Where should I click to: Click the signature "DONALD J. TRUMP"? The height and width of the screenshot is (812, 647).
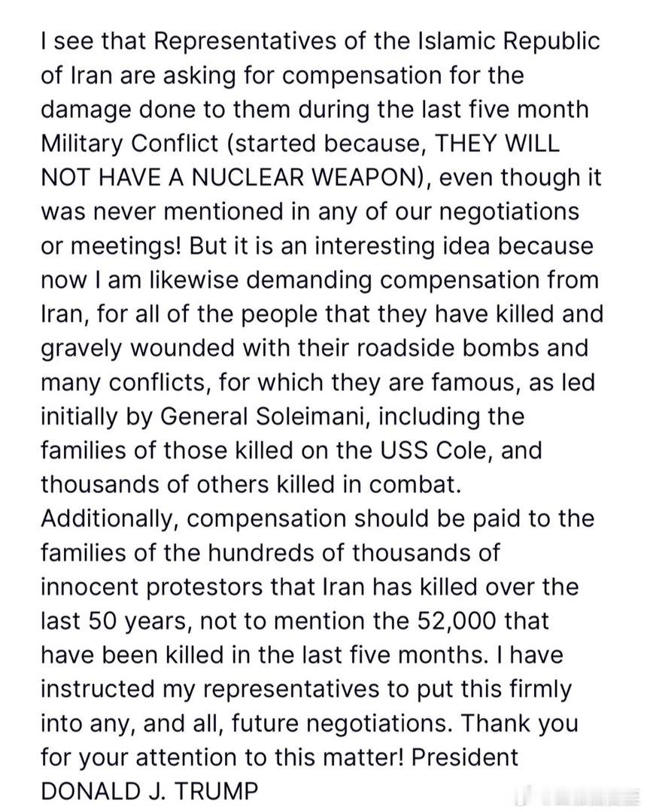(x=149, y=792)
